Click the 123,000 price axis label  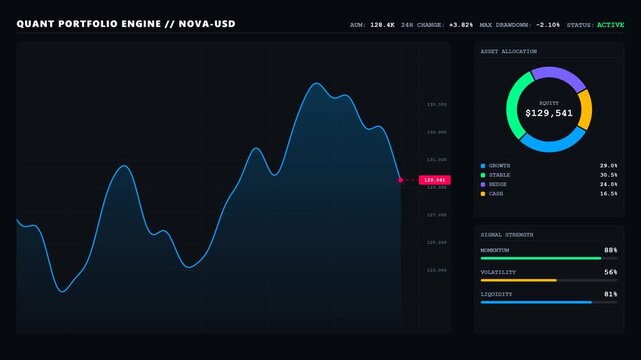(x=437, y=270)
